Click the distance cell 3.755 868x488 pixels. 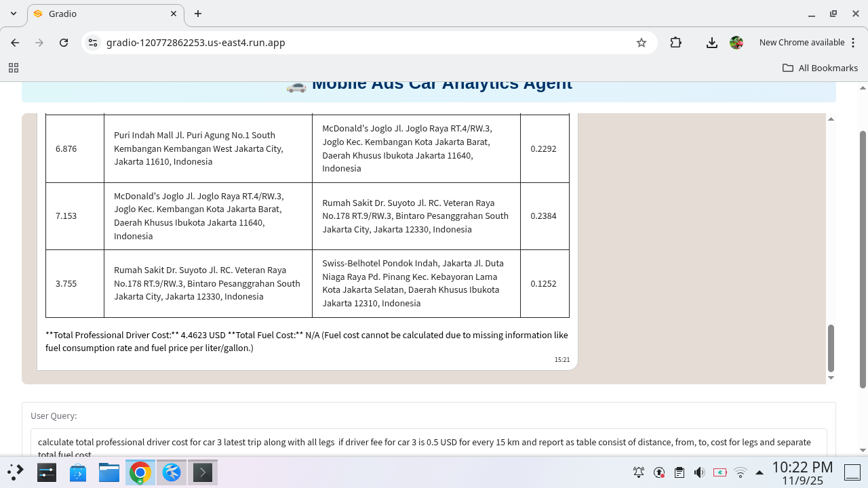click(x=75, y=283)
